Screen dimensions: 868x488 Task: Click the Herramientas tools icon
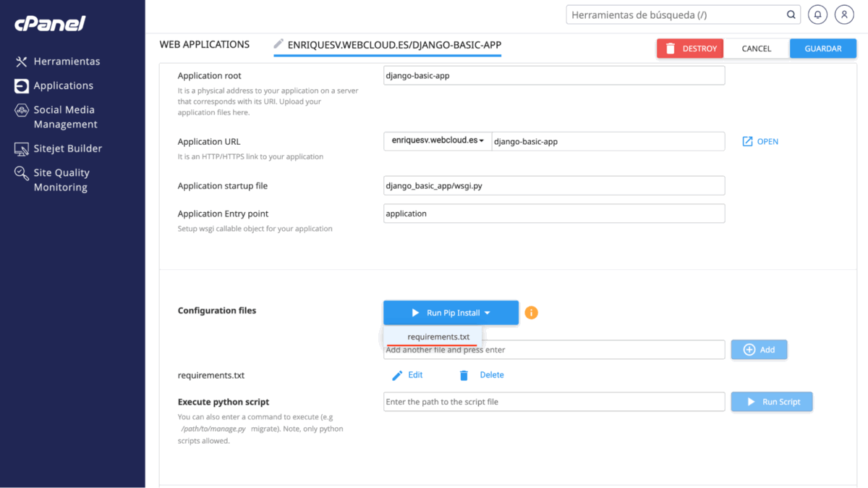pyautogui.click(x=22, y=62)
